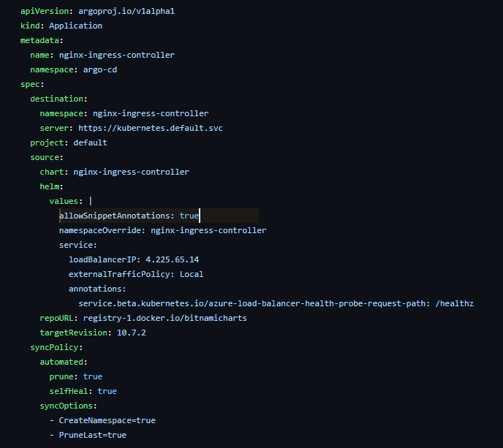Click the 'chart:' key
The height and width of the screenshot is (448, 503).
click(x=54, y=172)
